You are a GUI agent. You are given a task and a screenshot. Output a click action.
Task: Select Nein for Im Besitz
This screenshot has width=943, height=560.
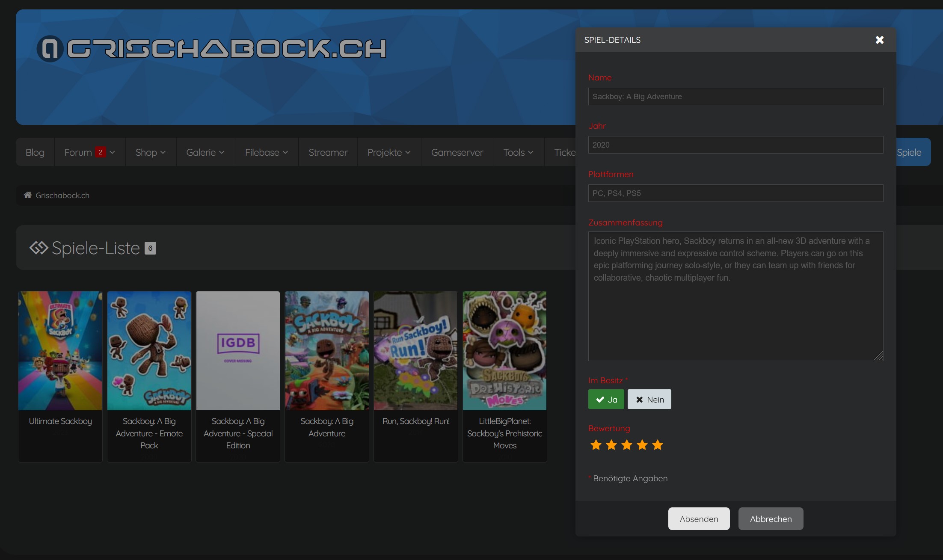649,399
